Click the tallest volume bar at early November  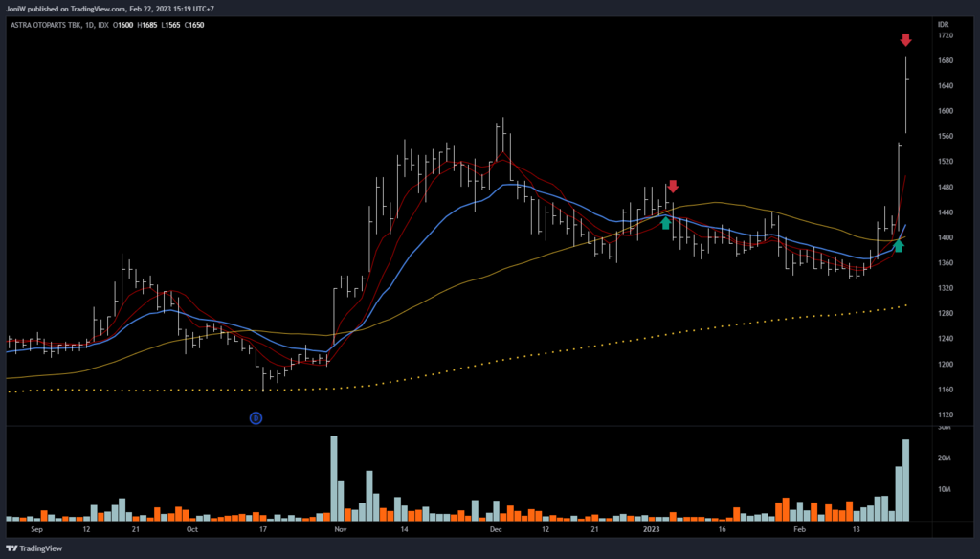pyautogui.click(x=334, y=478)
